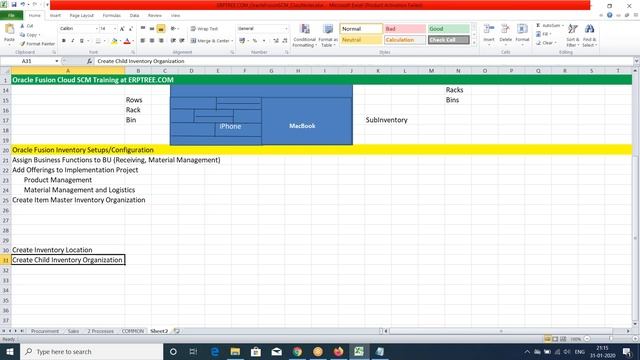Apply the Check Cell style
Screen dimensions: 640x360
(x=449, y=40)
